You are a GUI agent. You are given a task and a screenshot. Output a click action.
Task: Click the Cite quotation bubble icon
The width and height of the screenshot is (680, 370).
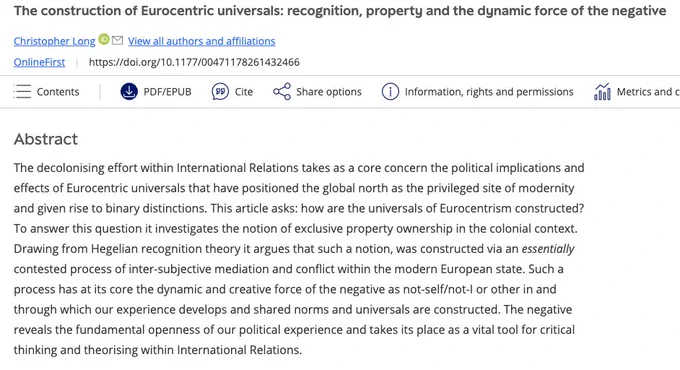pos(220,92)
